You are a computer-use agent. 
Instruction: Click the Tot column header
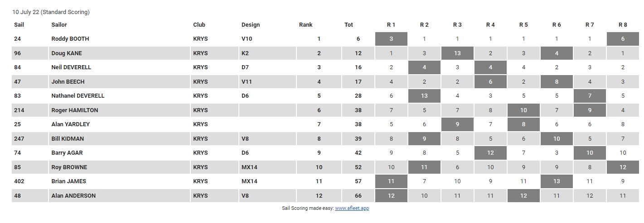point(349,25)
